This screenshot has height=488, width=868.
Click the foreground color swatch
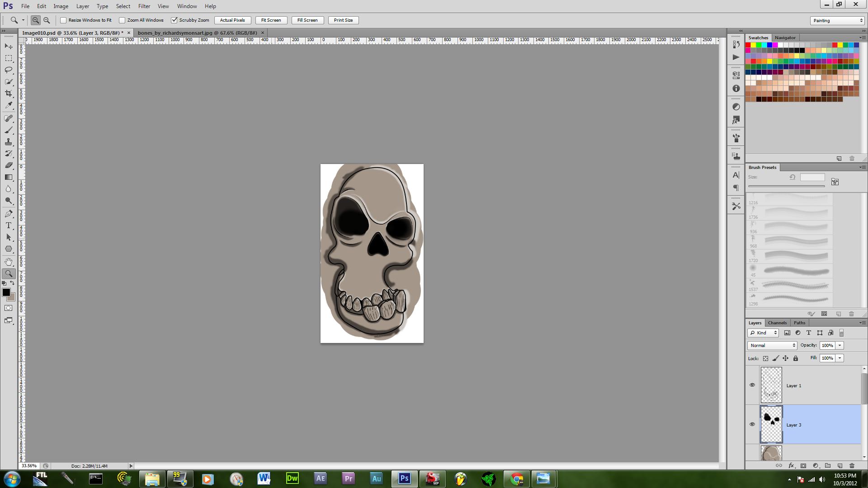(x=6, y=292)
